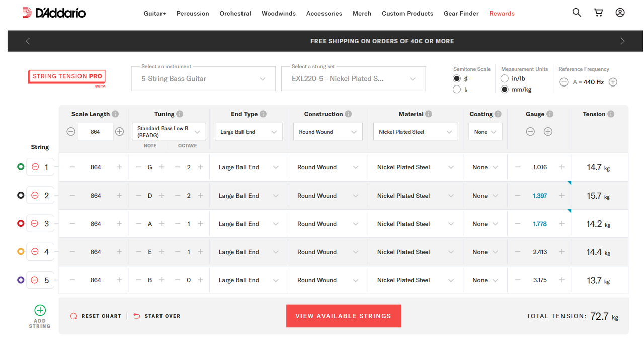Open the Merch menu
Viewport: 644px width, 343px height.
362,14
